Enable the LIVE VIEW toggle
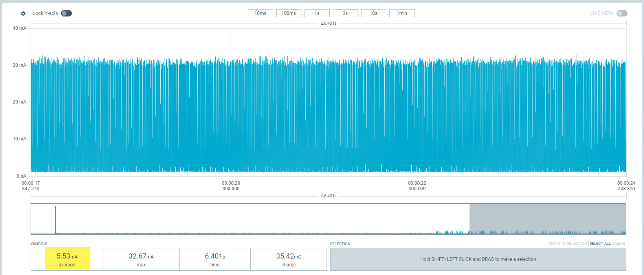The width and height of the screenshot is (644, 275). click(x=622, y=13)
